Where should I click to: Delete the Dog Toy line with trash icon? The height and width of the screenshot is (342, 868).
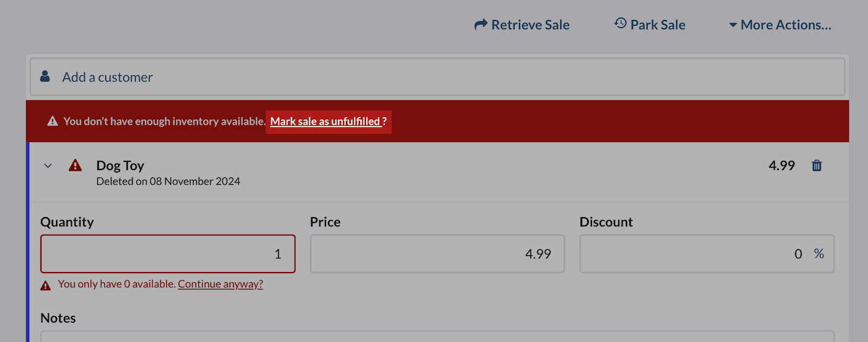coord(817,165)
